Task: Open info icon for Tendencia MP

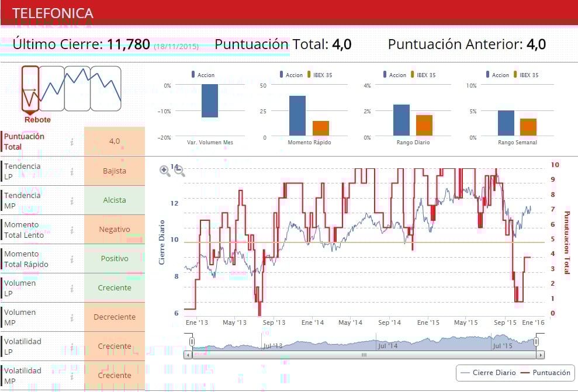Action: pyautogui.click(x=72, y=201)
